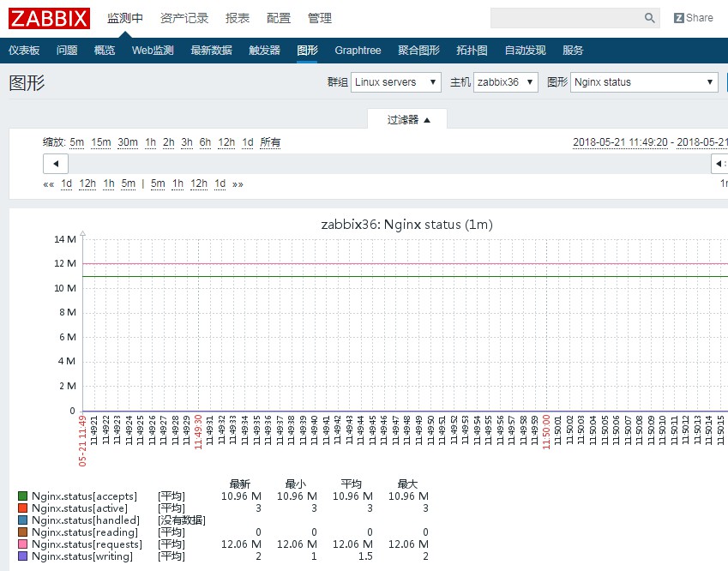Viewport: 728px width, 571px height.
Task: Switch to the 触发器 tab
Action: [264, 51]
